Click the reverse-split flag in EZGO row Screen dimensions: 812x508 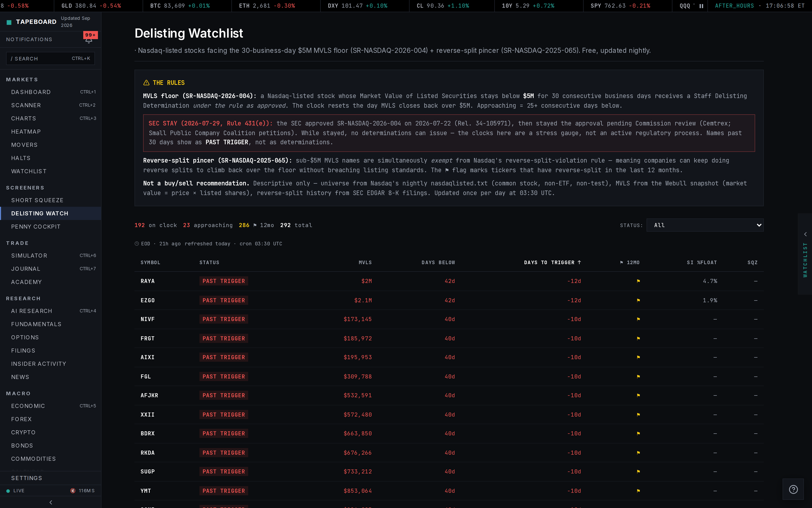[638, 300]
